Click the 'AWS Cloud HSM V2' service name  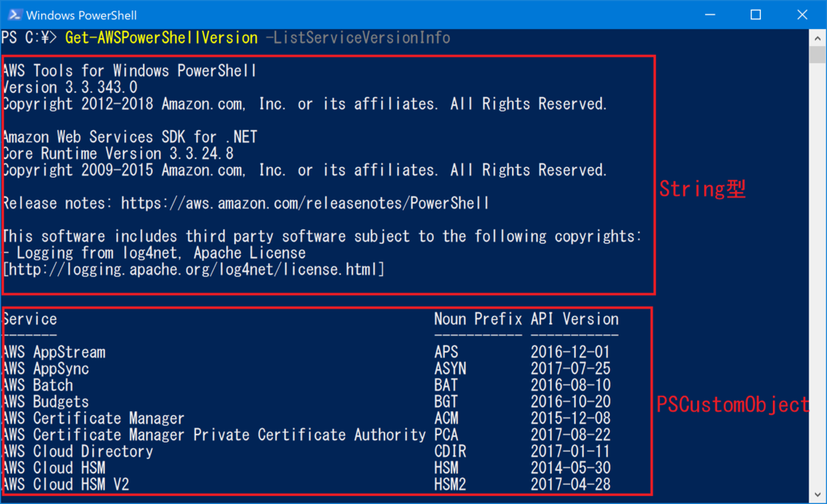65,485
